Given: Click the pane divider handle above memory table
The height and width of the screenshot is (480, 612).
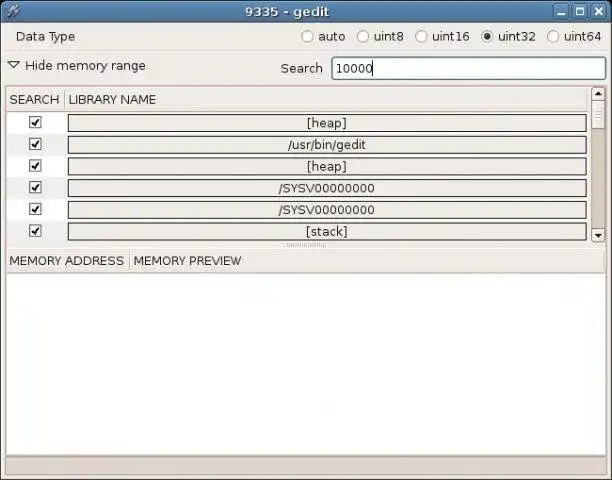Looking at the screenshot, I should click(306, 245).
